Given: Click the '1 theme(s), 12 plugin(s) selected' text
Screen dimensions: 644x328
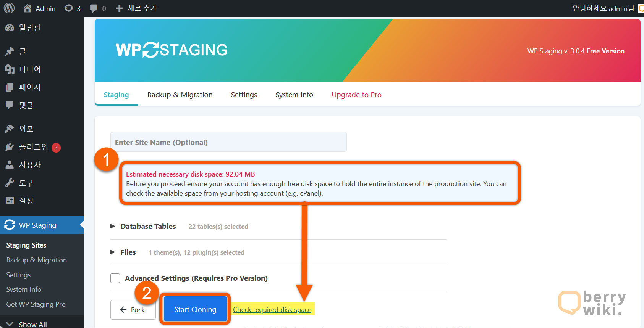Looking at the screenshot, I should click(x=196, y=252).
